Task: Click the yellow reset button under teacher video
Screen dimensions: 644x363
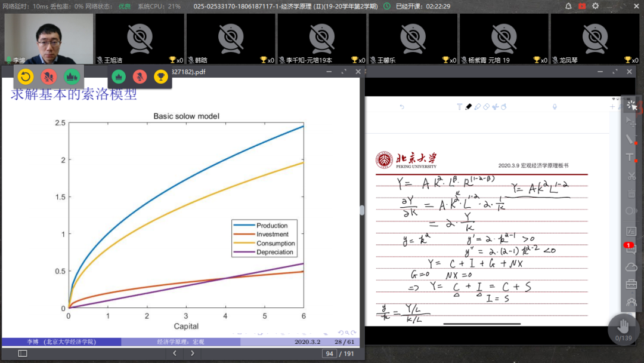Action: (x=25, y=76)
